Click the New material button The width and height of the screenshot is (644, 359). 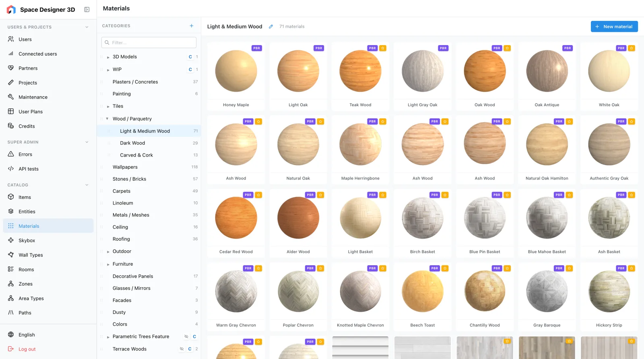(614, 27)
